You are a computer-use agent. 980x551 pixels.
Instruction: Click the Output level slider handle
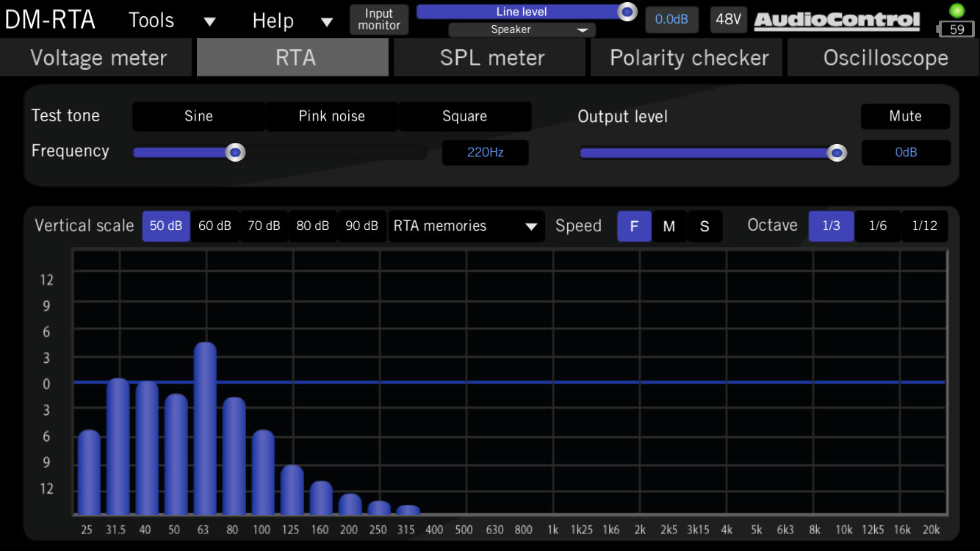pos(836,153)
